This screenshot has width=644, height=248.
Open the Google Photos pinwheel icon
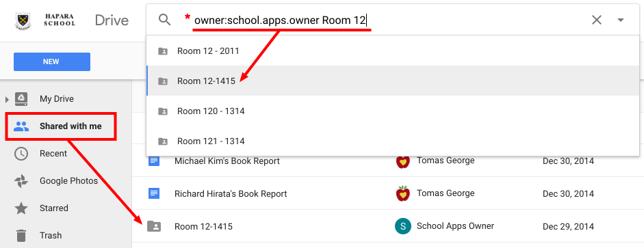point(21,181)
